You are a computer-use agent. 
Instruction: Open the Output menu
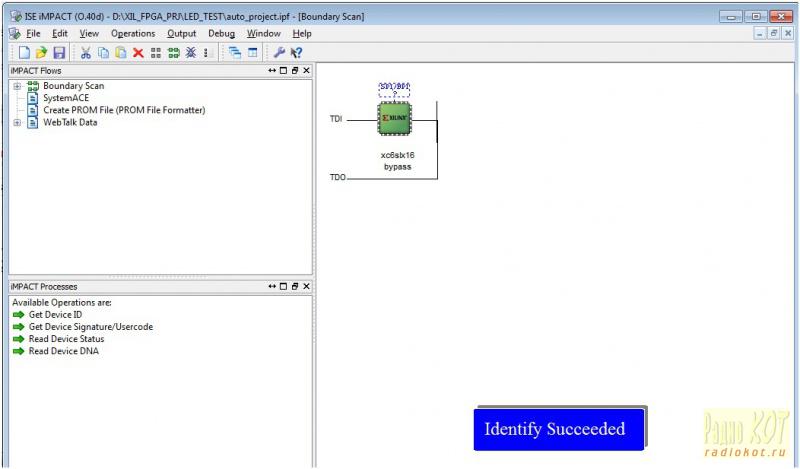point(181,33)
